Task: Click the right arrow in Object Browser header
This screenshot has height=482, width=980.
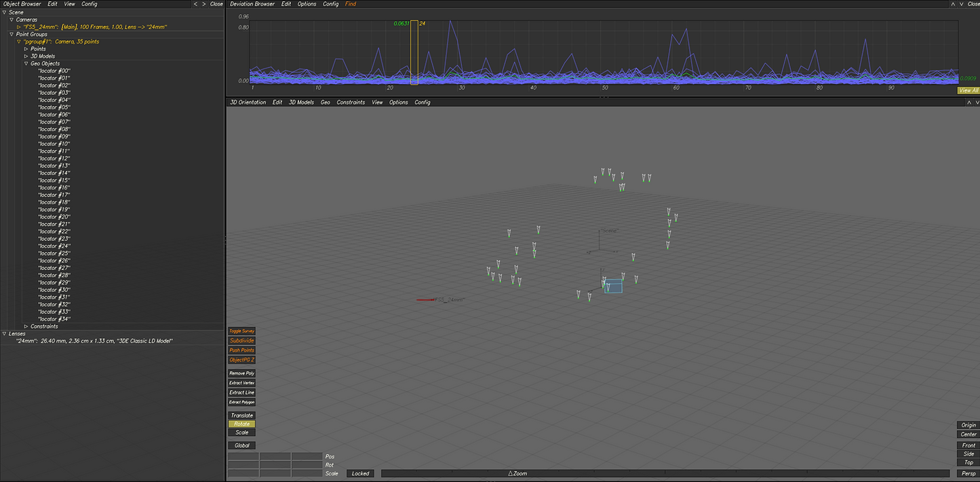Action: pyautogui.click(x=204, y=4)
